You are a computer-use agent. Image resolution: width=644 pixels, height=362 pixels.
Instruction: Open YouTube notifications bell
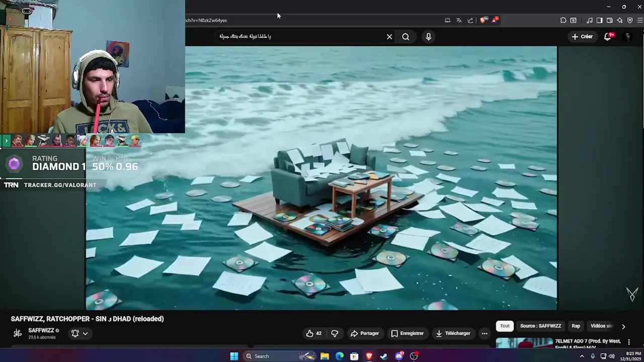click(x=608, y=37)
